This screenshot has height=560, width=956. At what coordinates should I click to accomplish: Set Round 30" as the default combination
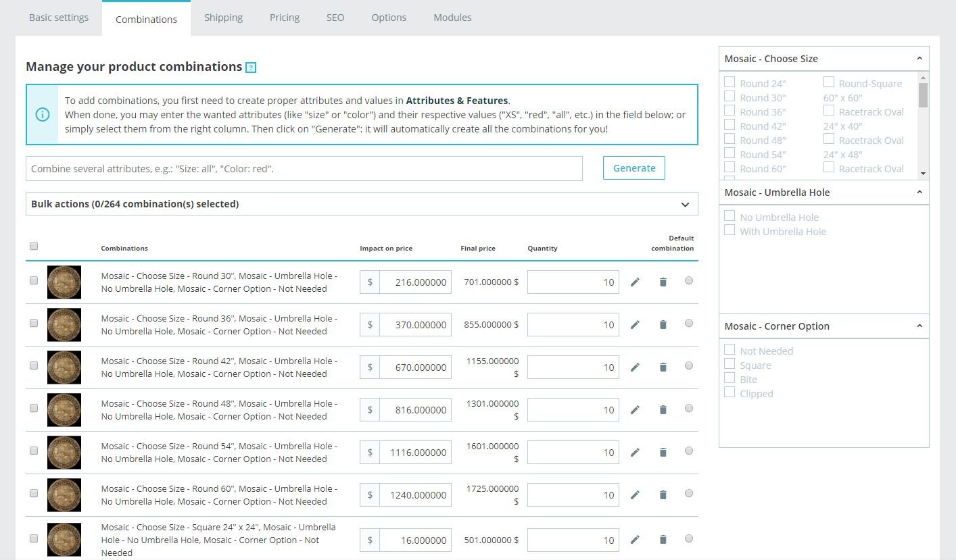tap(688, 281)
